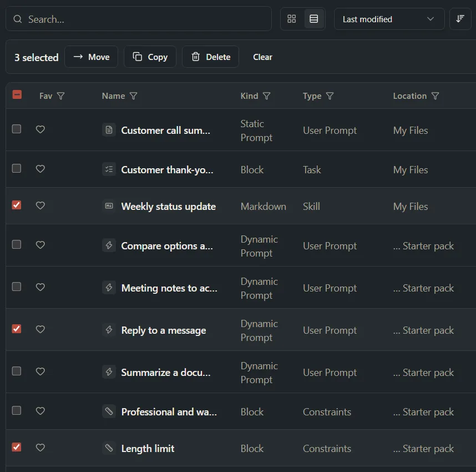476x472 pixels.
Task: Open Compare options a... item
Action: [x=167, y=245]
